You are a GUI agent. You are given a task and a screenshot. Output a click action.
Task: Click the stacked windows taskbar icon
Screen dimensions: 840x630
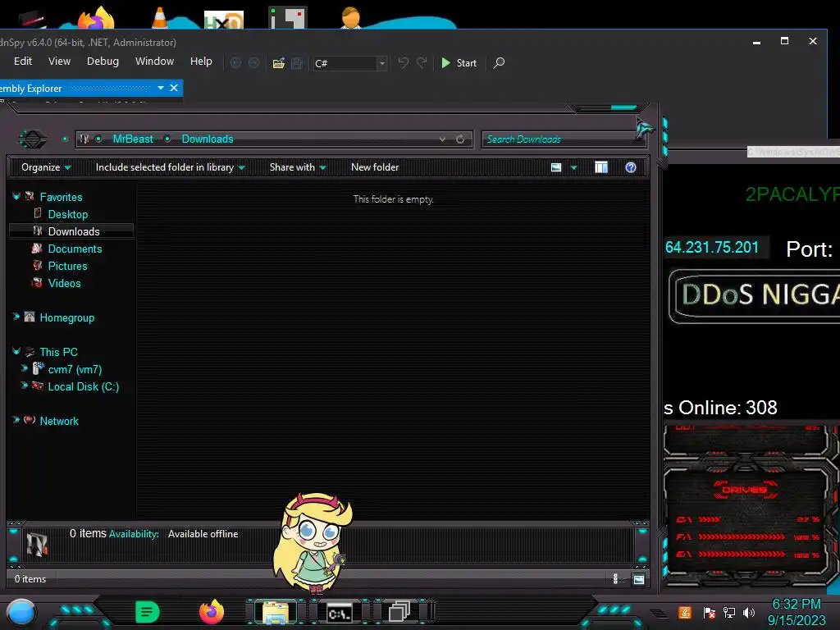tap(399, 611)
